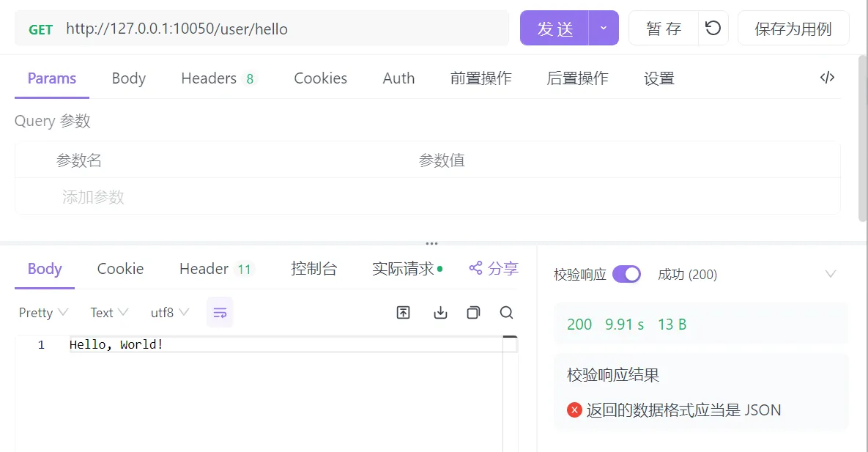
Task: Click the response text Hello, World!
Action: tap(116, 344)
